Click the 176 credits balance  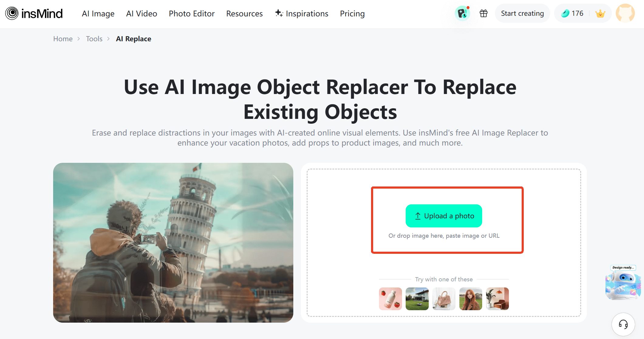[x=572, y=13]
